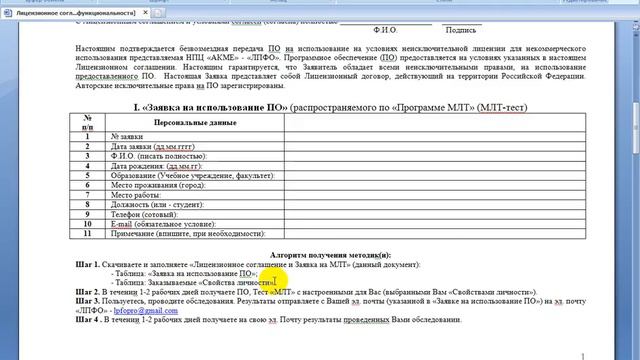Click the blank cell beside Примечание

pyautogui.click(x=435, y=233)
